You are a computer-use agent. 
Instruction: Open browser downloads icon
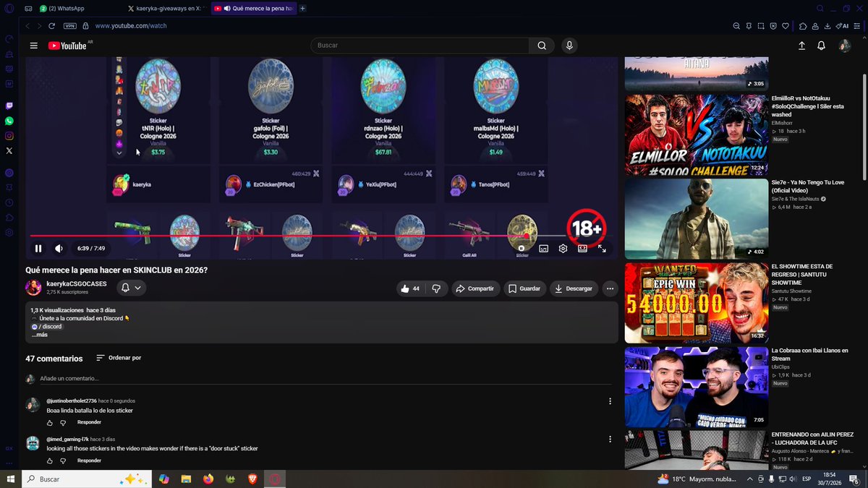(827, 25)
